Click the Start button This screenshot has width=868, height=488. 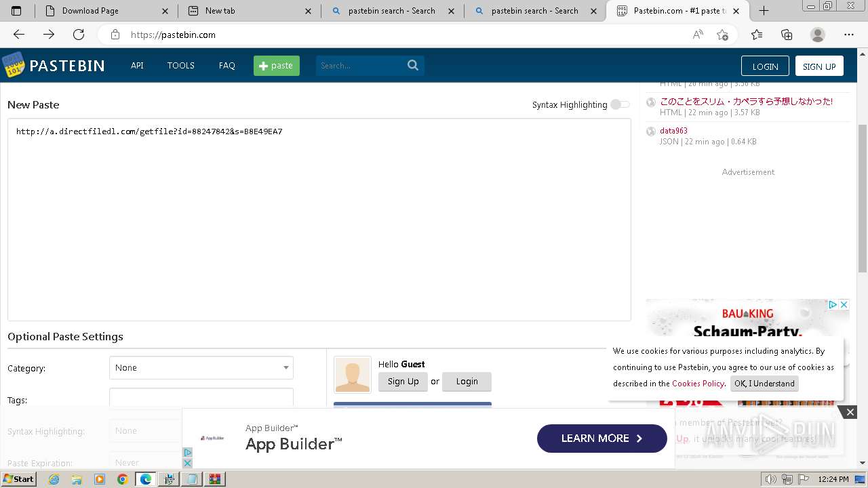pos(19,479)
